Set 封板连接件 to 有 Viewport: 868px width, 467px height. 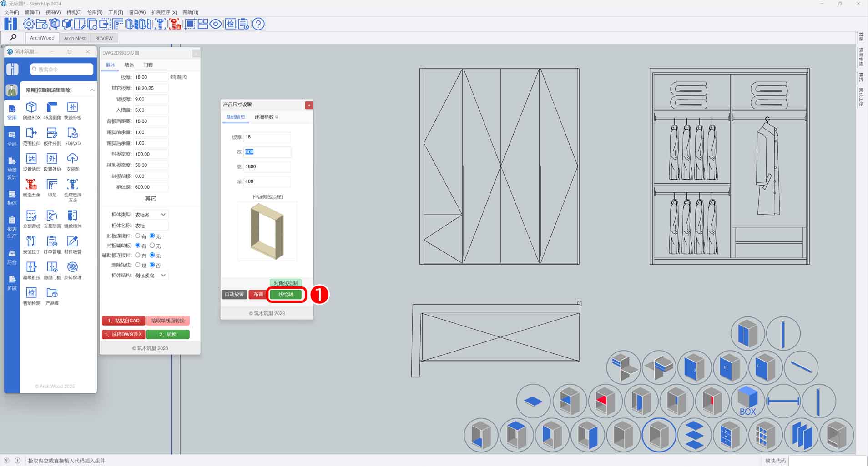(x=138, y=236)
